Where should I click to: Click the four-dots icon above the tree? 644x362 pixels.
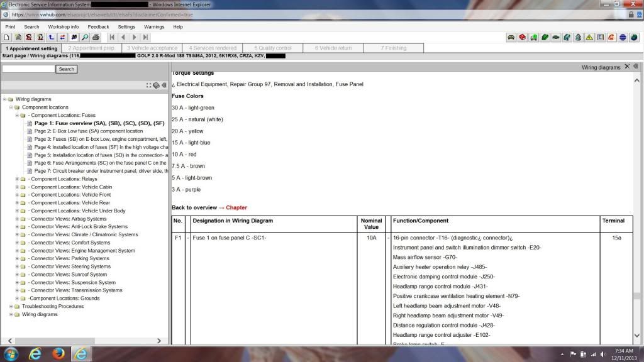pos(148,85)
